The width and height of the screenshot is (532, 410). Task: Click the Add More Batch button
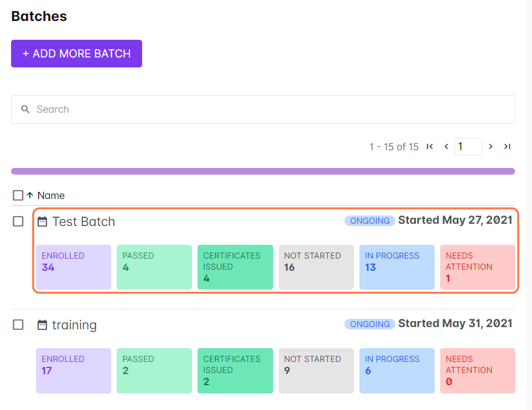coord(76,54)
